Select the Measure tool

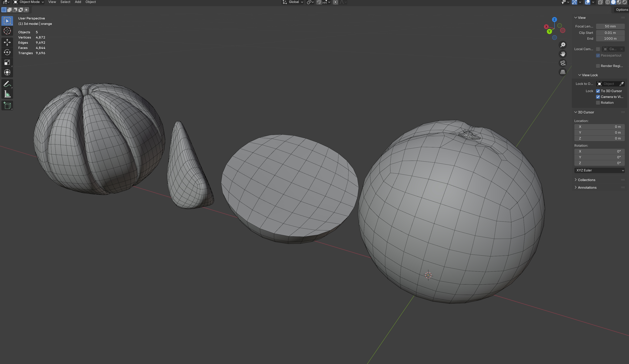[x=7, y=94]
